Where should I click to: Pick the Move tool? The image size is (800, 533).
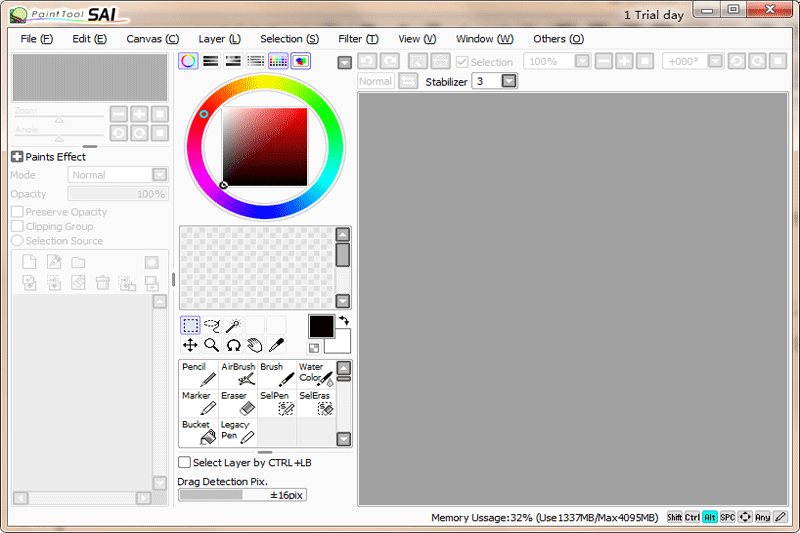(x=190, y=345)
